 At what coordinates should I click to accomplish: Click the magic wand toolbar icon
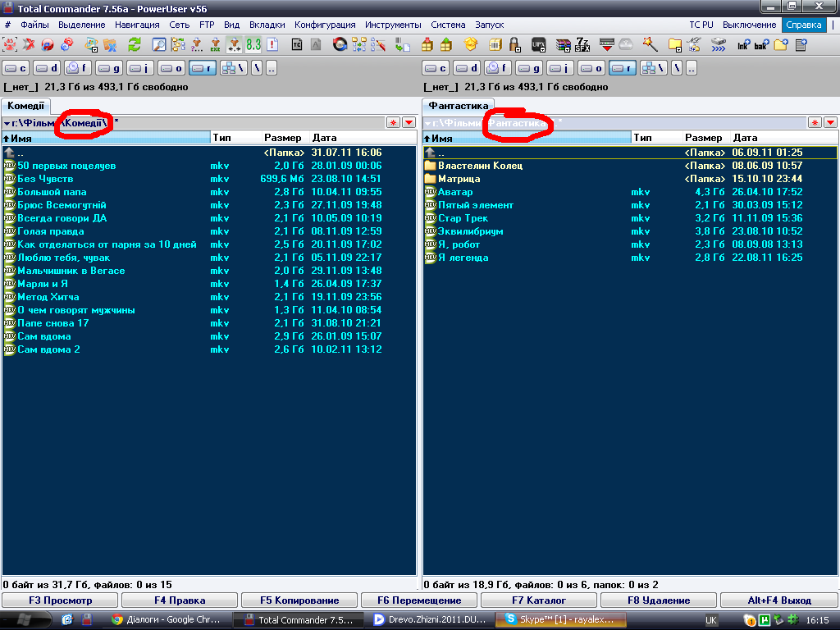click(x=651, y=44)
